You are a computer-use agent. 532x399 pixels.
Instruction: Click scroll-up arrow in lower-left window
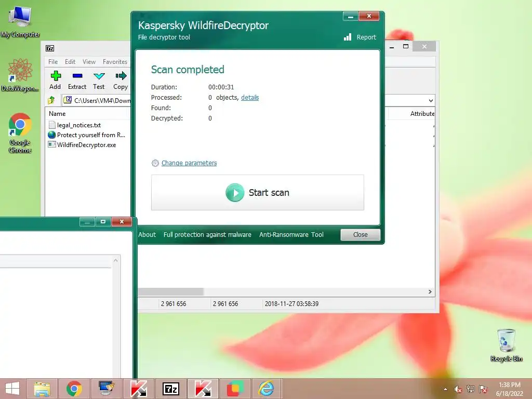[116, 261]
